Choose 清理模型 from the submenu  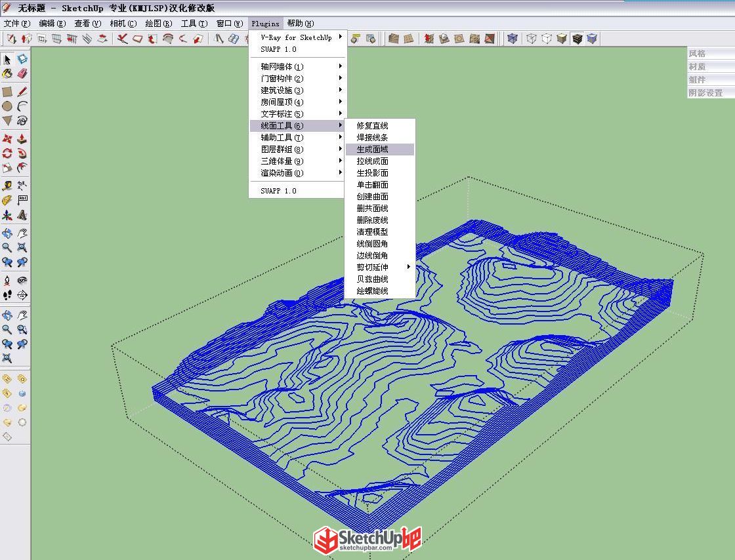point(380,231)
